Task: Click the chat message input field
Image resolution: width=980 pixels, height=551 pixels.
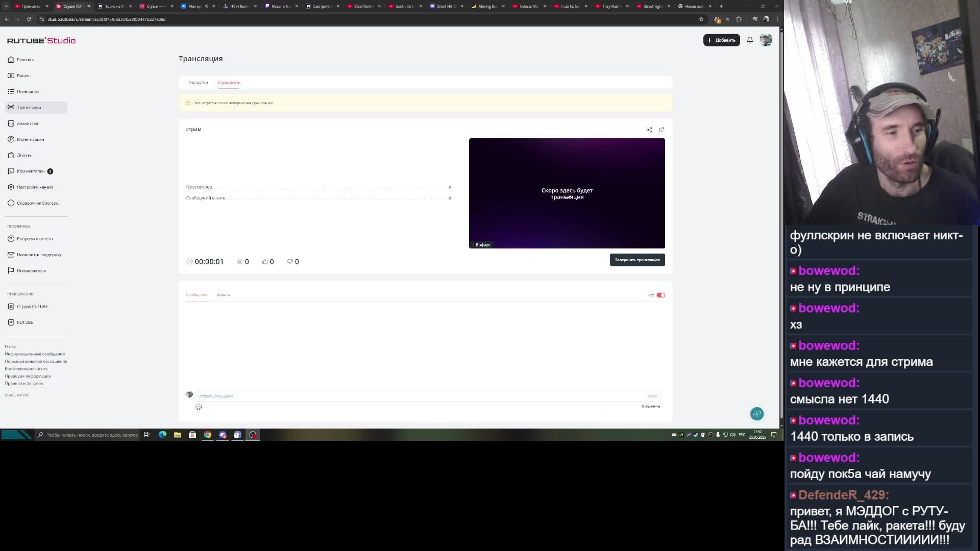Action: (419, 396)
